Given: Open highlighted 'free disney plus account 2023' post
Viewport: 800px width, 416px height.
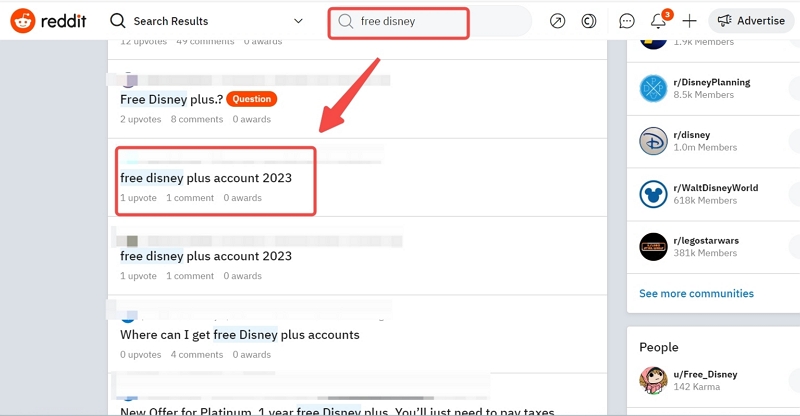Looking at the screenshot, I should coord(206,178).
